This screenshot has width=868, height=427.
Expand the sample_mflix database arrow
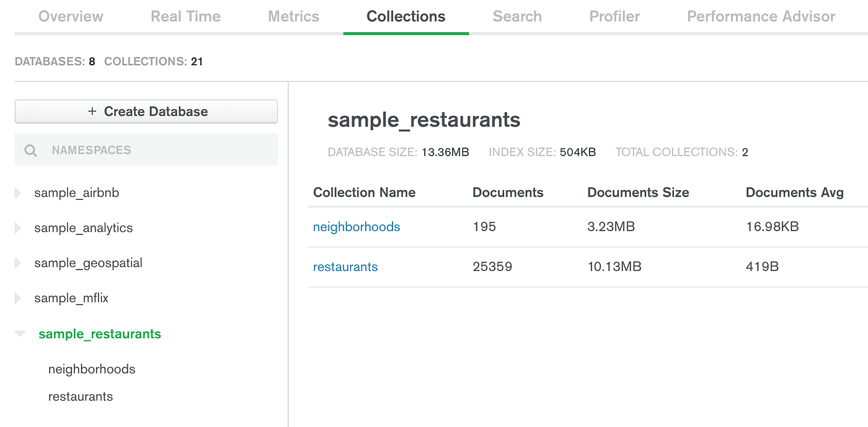tap(18, 299)
